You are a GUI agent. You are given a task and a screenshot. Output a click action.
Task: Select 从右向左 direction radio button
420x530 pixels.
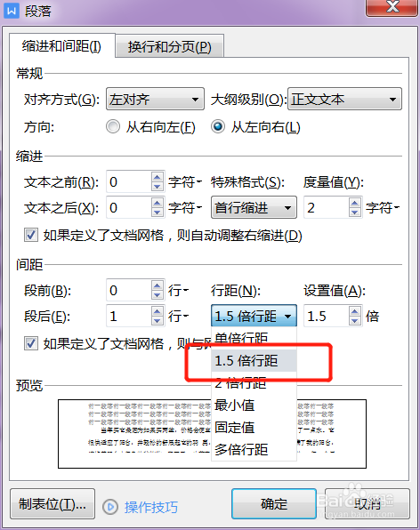(113, 127)
